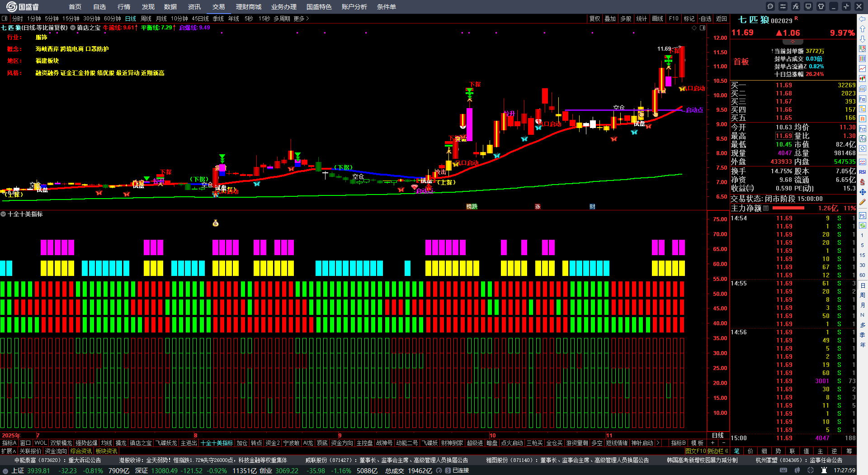
Task: Toggle 多股 multi-stock view
Action: click(x=626, y=19)
